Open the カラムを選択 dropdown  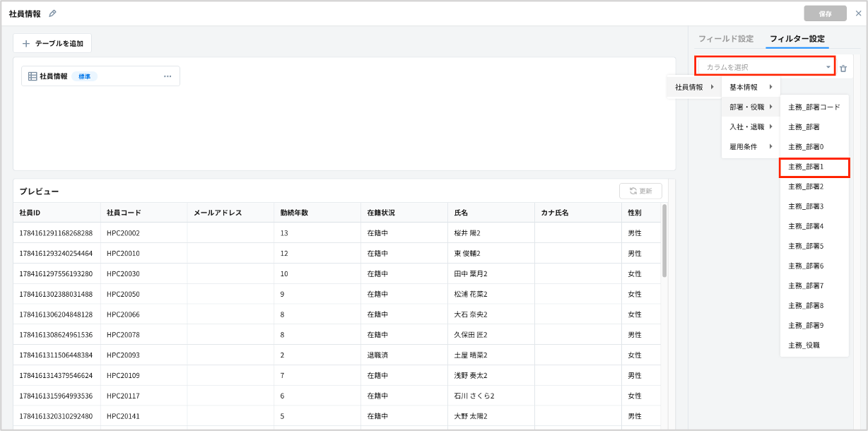pyautogui.click(x=765, y=67)
